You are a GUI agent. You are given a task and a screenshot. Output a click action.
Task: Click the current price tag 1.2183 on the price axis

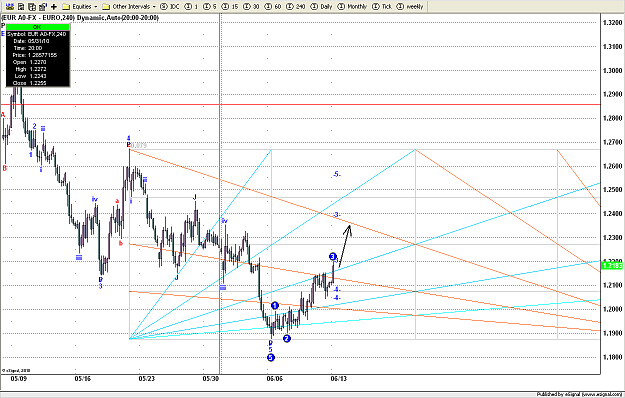point(613,265)
